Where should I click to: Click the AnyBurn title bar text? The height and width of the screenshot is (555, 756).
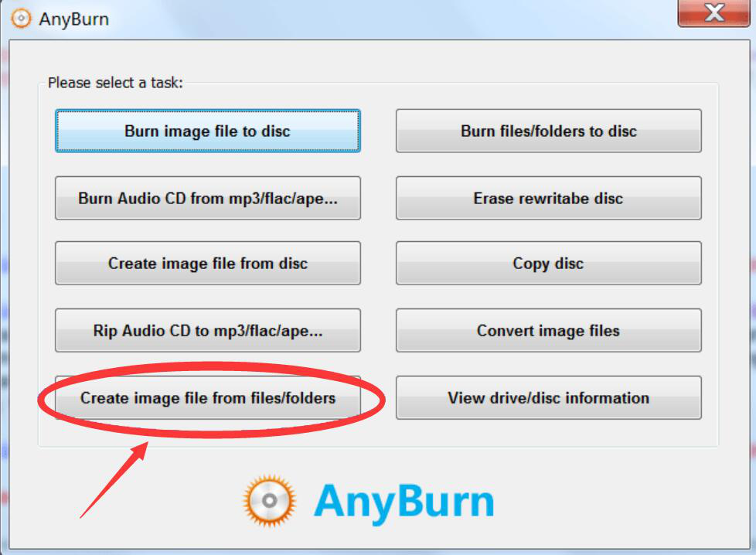coord(73,19)
